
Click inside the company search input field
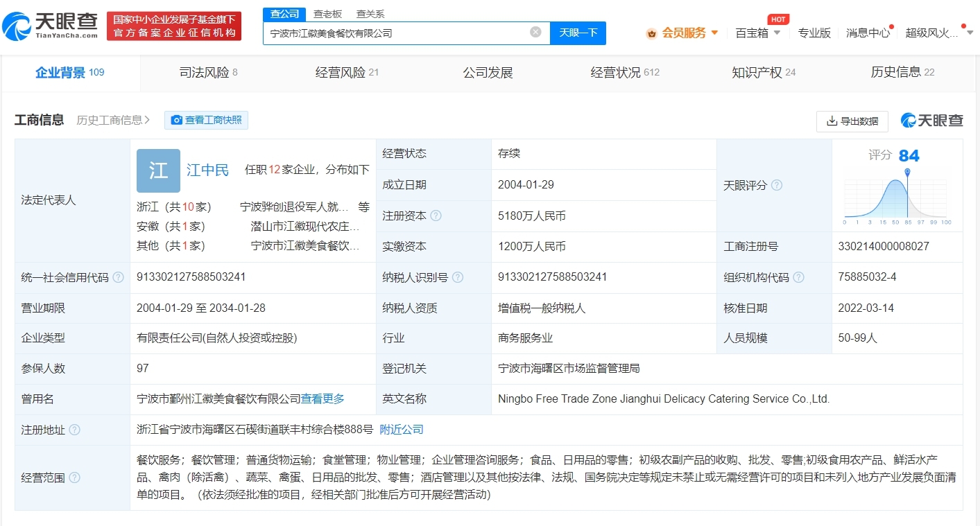[395, 33]
